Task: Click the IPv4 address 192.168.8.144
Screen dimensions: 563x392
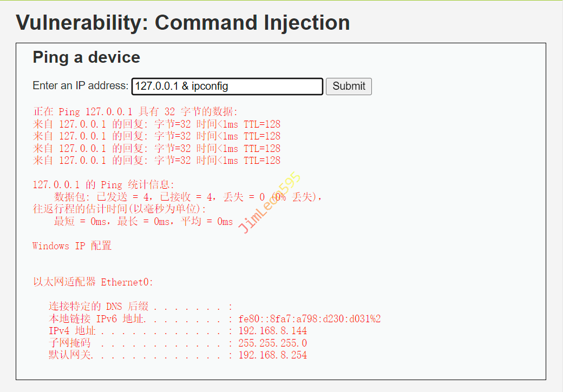Action: point(272,331)
